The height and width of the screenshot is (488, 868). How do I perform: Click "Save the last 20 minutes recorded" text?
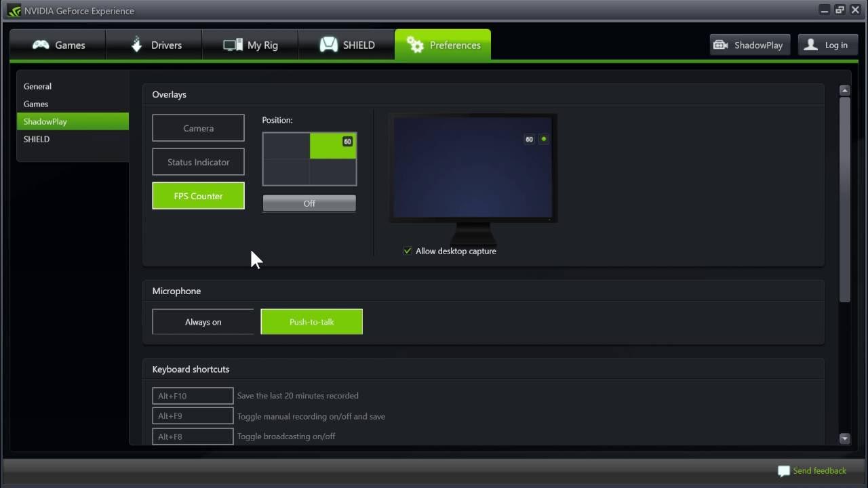[298, 396]
